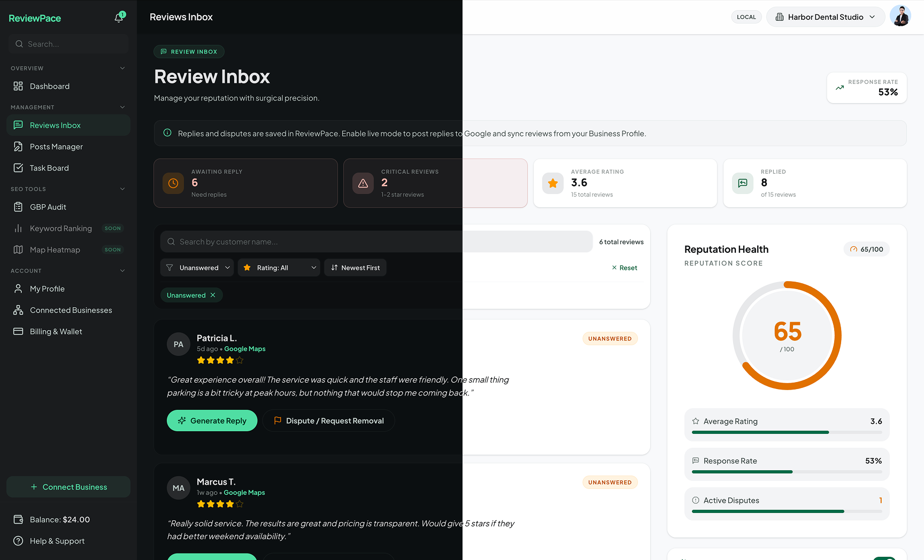Click the My Profile icon

coord(19,289)
